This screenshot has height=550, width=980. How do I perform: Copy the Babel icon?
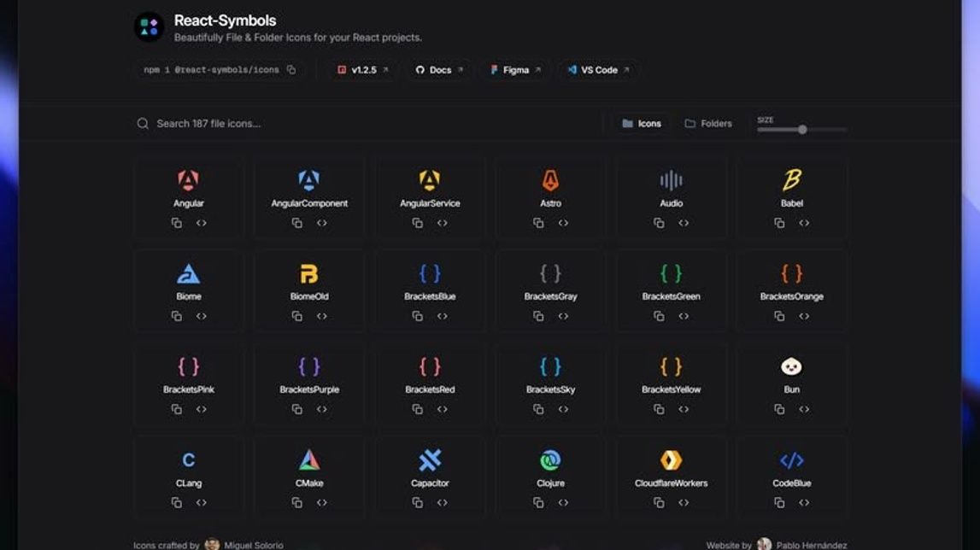click(779, 223)
